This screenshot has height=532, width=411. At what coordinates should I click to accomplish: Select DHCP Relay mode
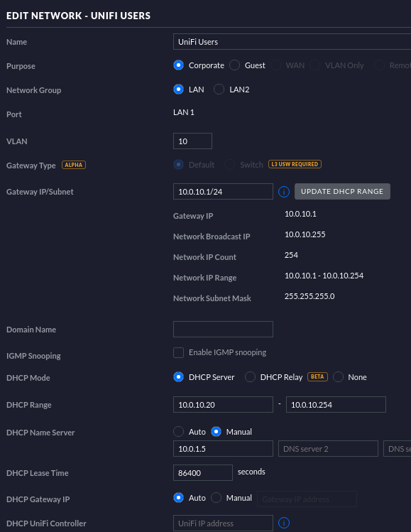[x=250, y=377]
